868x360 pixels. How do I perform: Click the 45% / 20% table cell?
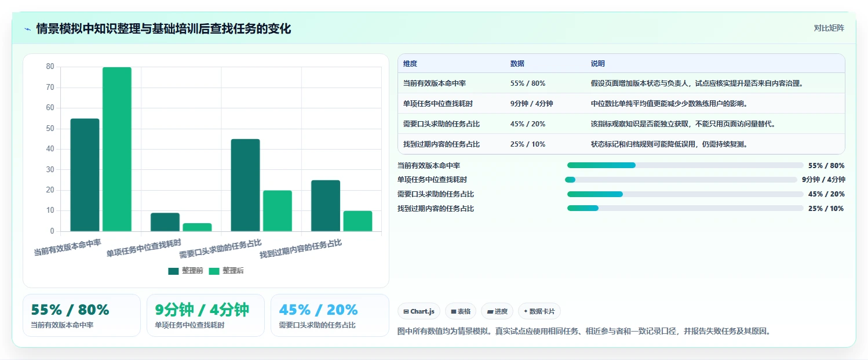coord(528,124)
